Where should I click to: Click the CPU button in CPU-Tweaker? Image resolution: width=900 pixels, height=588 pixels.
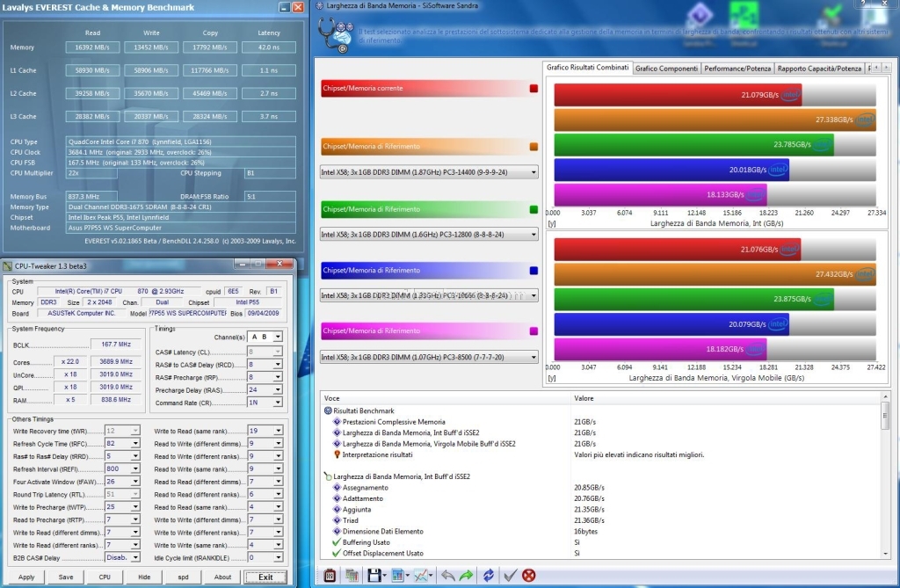105,577
